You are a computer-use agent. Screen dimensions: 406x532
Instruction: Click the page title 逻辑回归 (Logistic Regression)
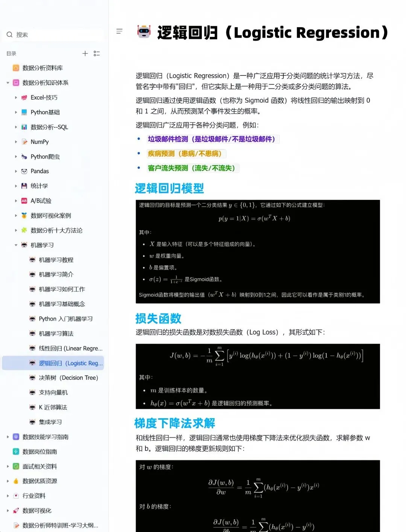pyautogui.click(x=273, y=33)
